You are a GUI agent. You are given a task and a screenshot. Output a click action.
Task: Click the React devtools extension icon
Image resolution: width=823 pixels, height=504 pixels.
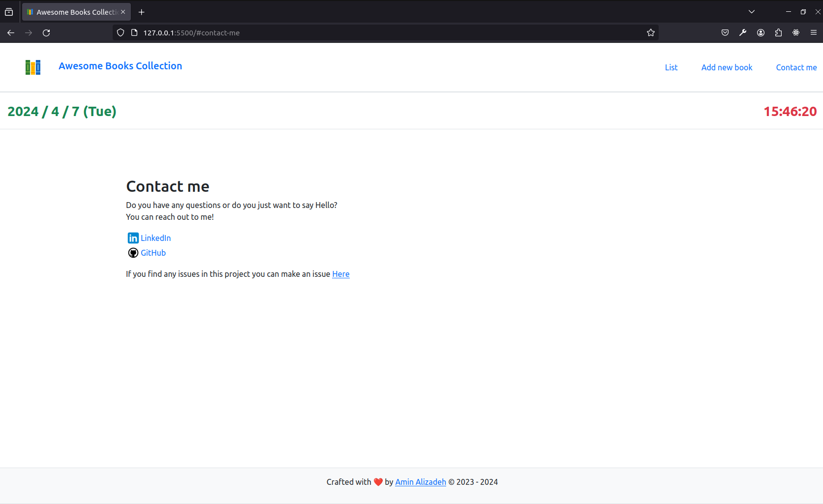pos(796,33)
